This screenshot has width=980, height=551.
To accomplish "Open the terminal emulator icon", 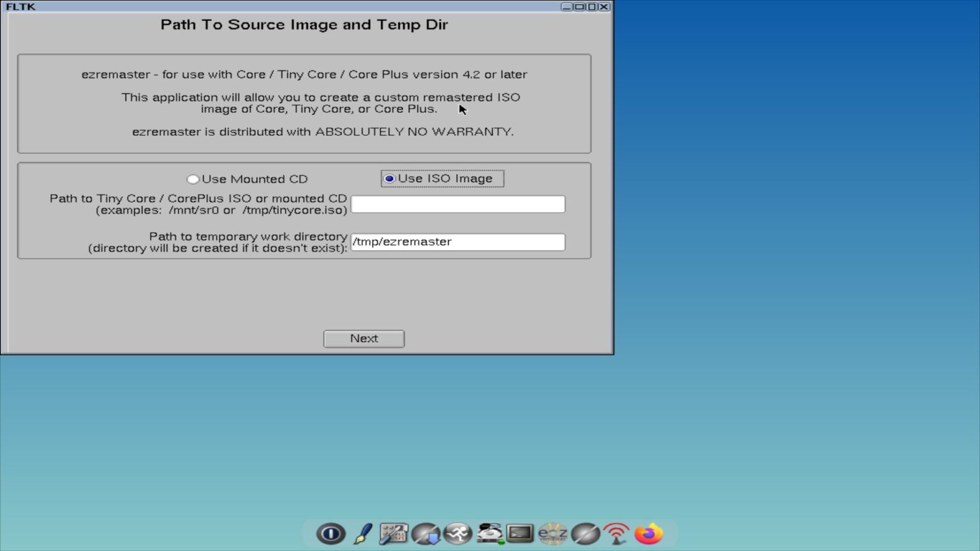I will click(521, 533).
